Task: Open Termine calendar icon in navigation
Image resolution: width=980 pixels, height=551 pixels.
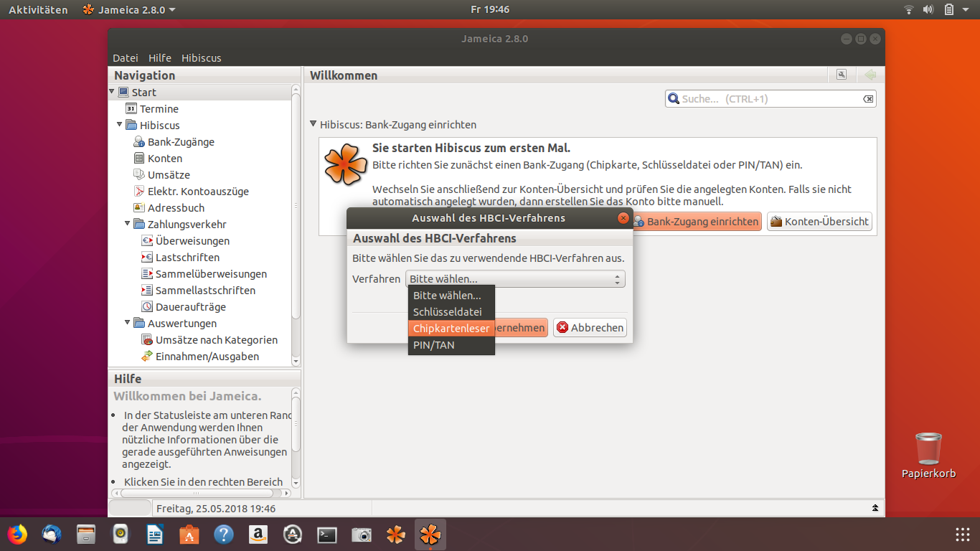Action: [131, 108]
